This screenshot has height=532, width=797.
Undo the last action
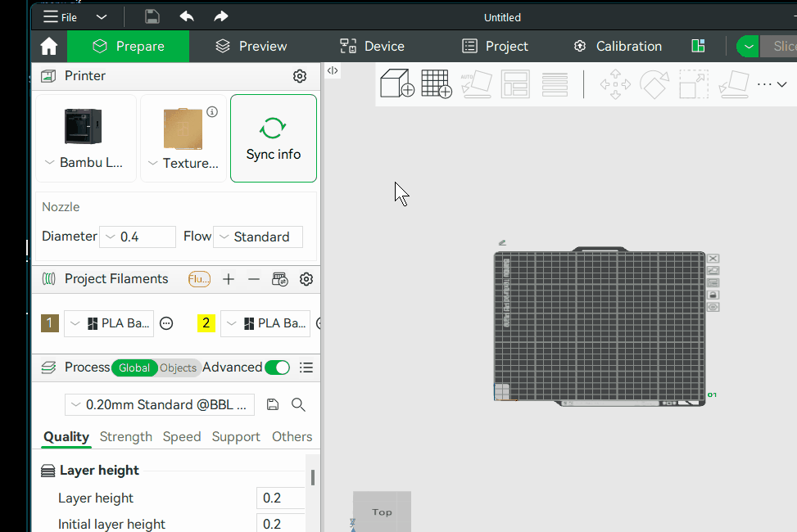pos(187,16)
